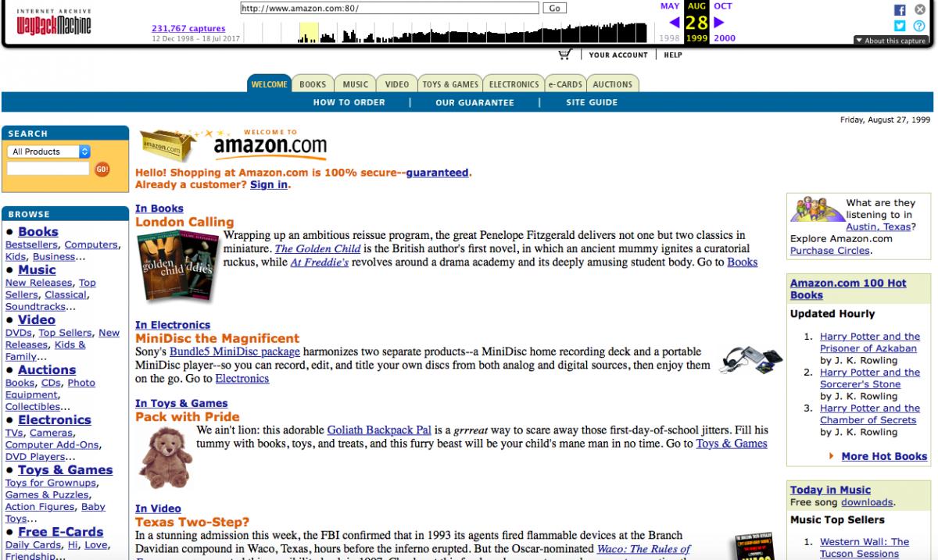Open Purchase Circles link
This screenshot has width=938, height=560.
(829, 251)
